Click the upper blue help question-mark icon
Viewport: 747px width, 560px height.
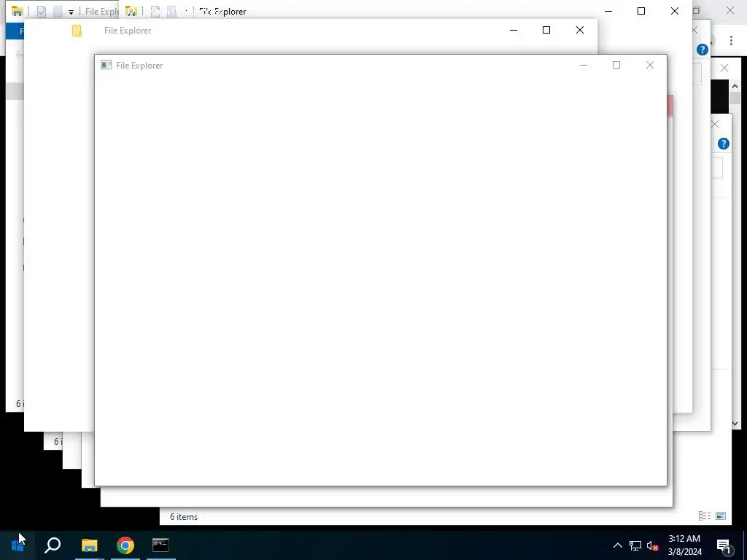pos(703,50)
